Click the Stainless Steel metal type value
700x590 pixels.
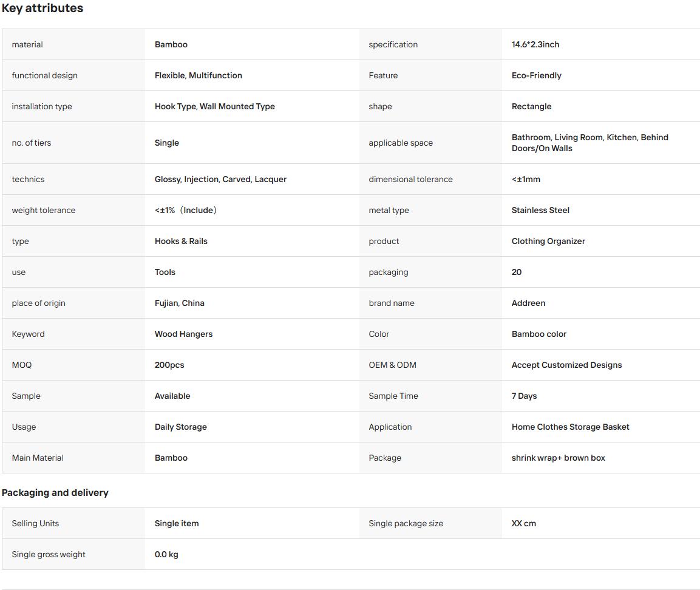pos(540,210)
